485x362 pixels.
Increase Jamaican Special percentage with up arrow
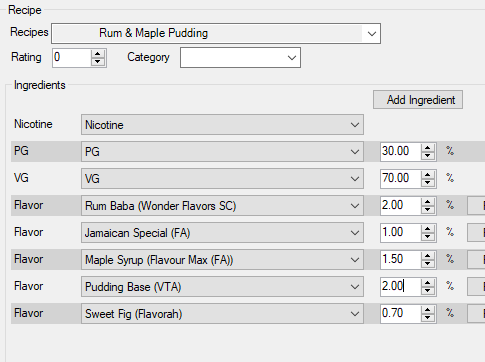[428, 229]
